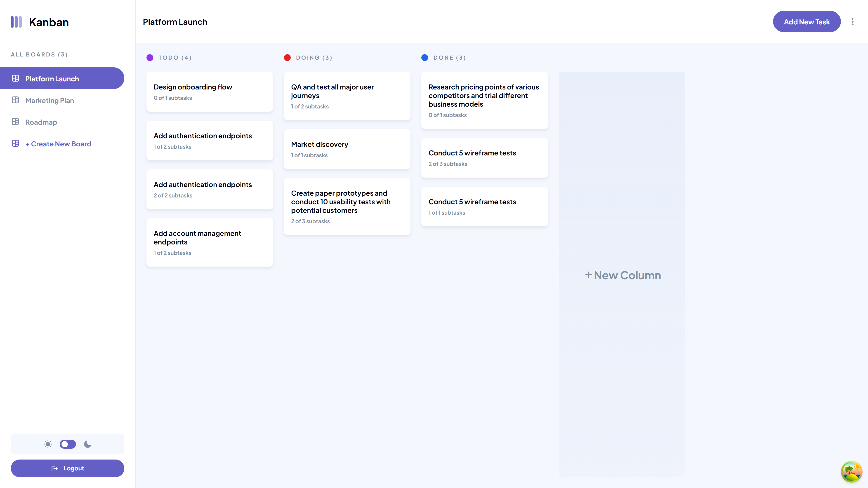Click the Create New Board icon
Viewport: 868px width, 488px height.
(16, 143)
